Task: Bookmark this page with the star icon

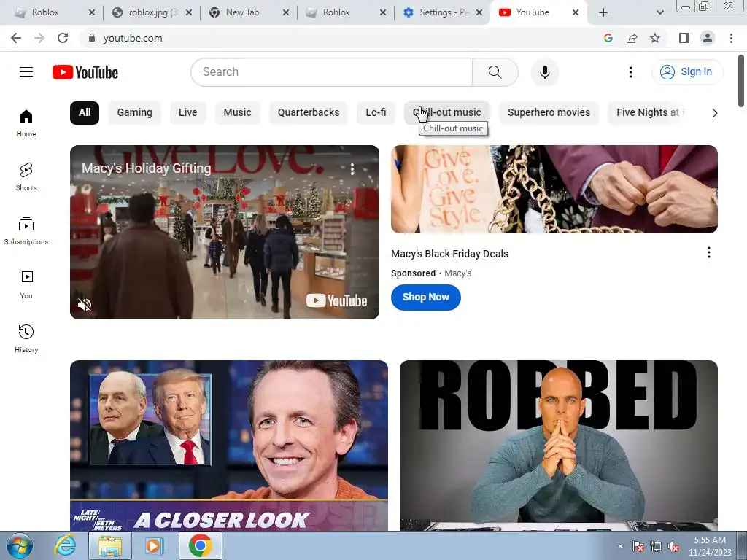Action: point(655,38)
